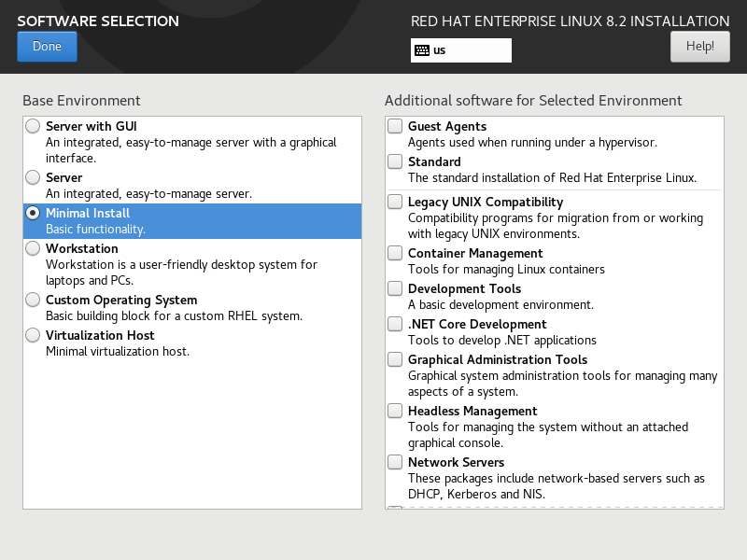Check the Standard add-on
This screenshot has width=747, height=560.
(x=396, y=161)
